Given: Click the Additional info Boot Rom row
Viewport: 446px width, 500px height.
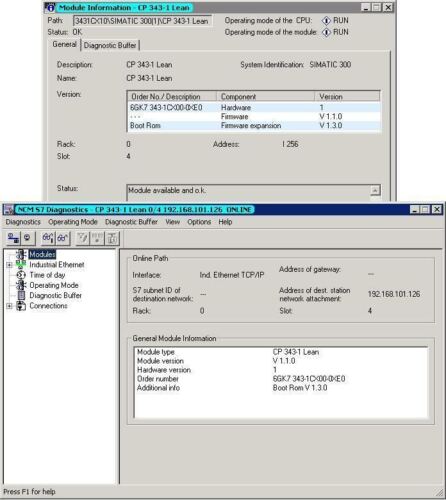Looking at the screenshot, I should pos(281,388).
